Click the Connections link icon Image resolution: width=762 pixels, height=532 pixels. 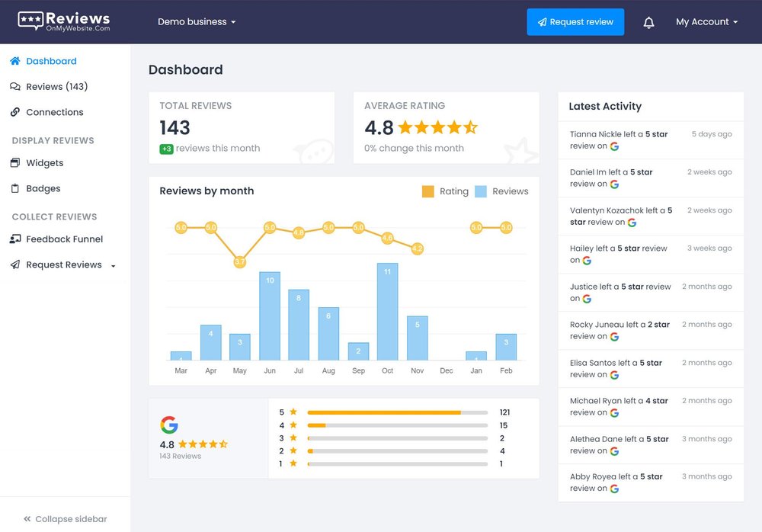pos(14,112)
